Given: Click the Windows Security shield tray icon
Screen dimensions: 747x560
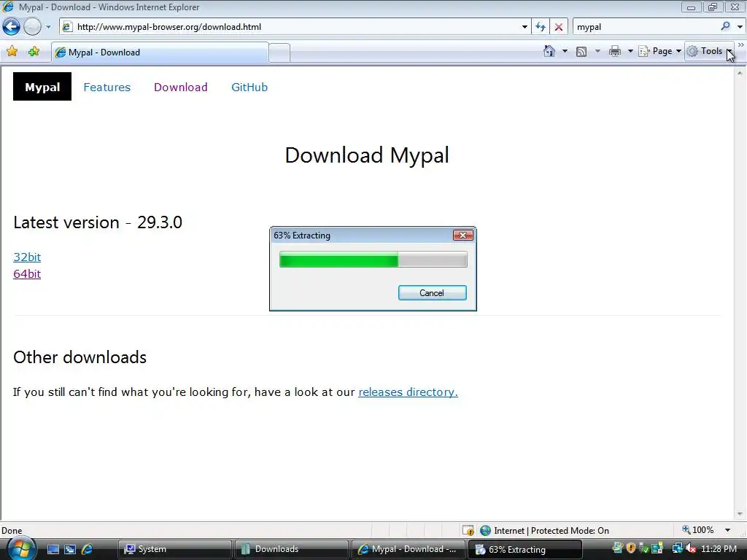Looking at the screenshot, I should click(x=631, y=548).
